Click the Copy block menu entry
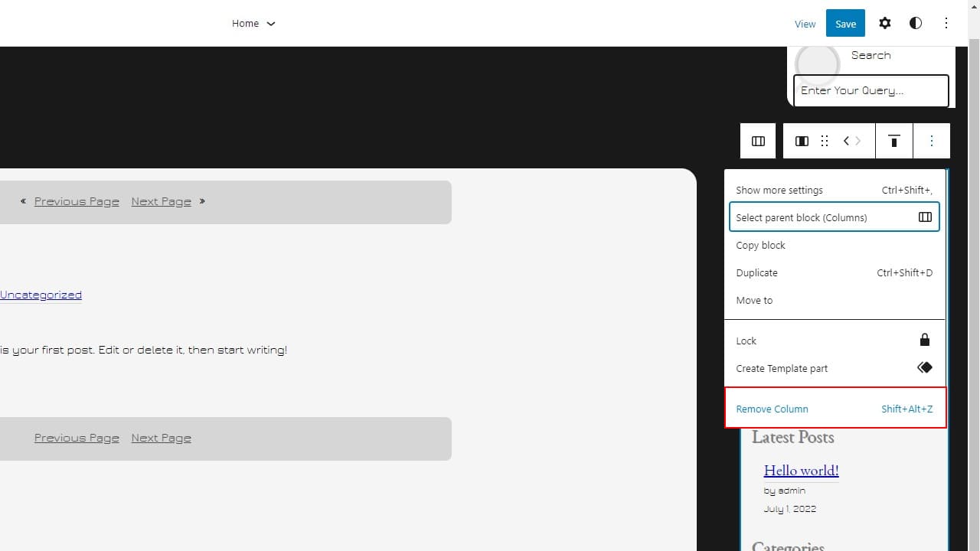Viewport: 980px width, 551px height. [x=760, y=245]
